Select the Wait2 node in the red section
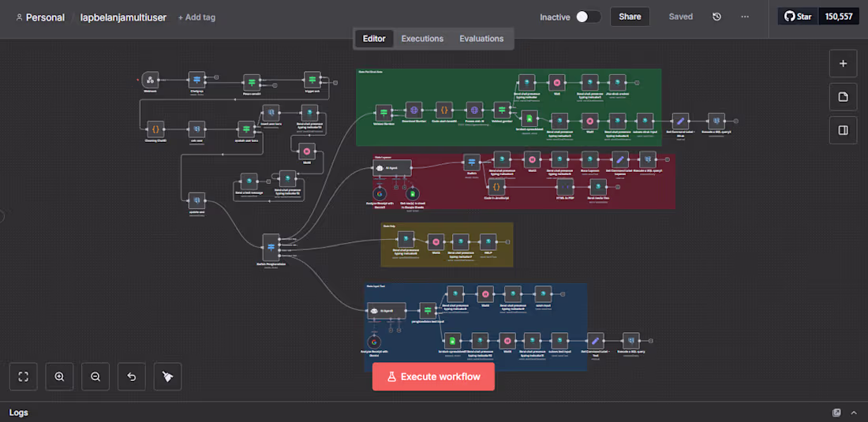This screenshot has width=868, height=422. (532, 160)
